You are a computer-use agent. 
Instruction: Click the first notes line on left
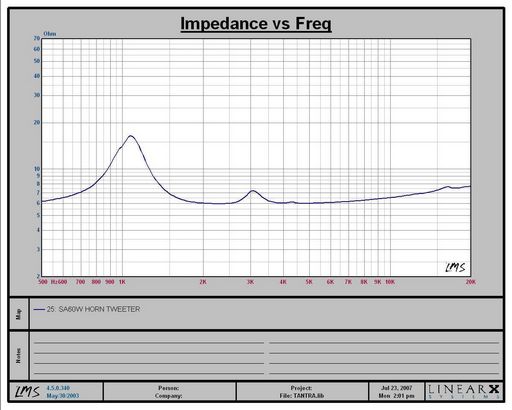coord(149,343)
